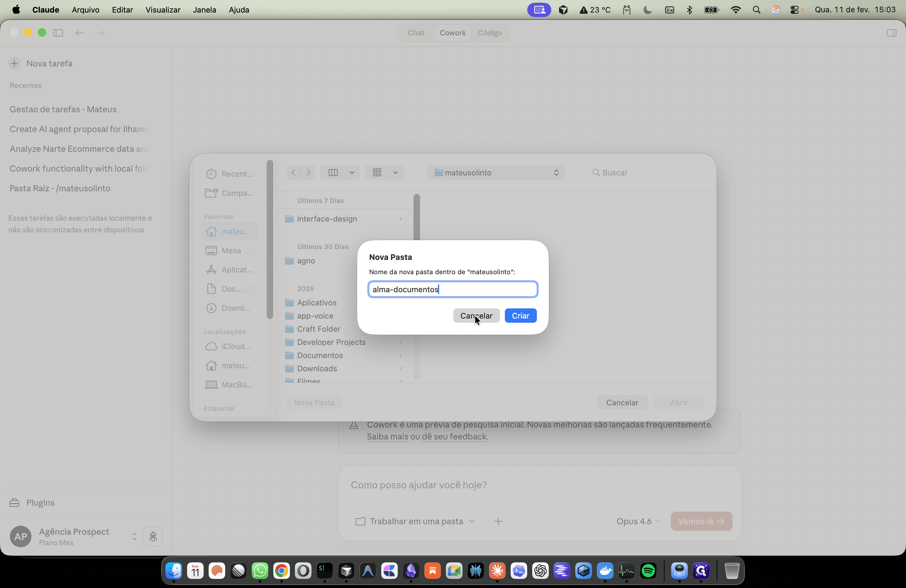Click the dê seu feedback link
Viewport: 906px width, 588px height.
coord(454,437)
